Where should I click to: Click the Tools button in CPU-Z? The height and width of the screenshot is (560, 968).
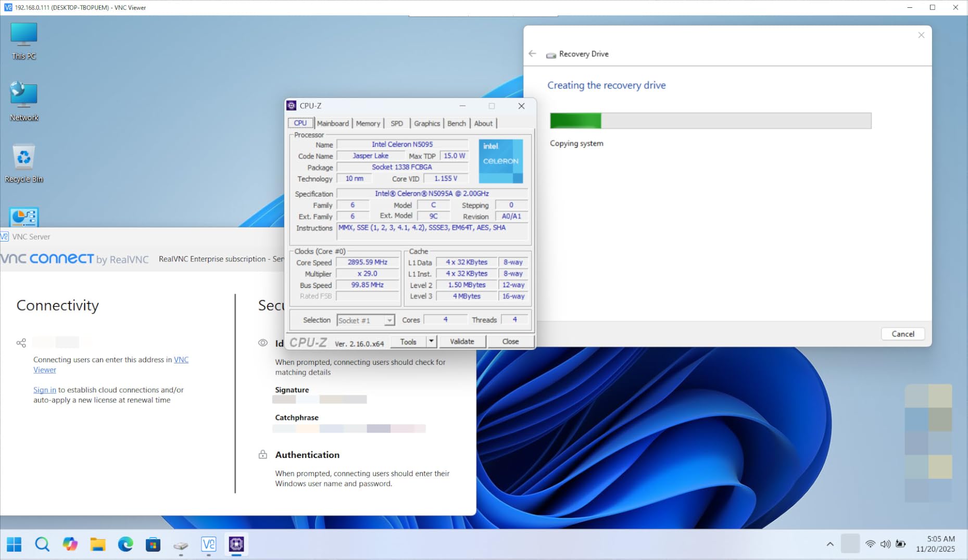pyautogui.click(x=408, y=341)
